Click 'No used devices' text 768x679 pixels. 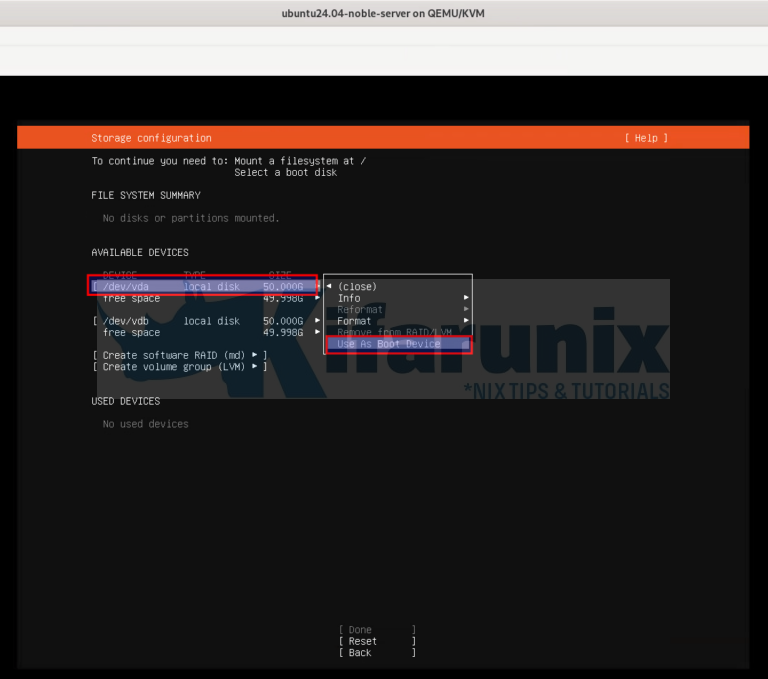click(x=145, y=424)
